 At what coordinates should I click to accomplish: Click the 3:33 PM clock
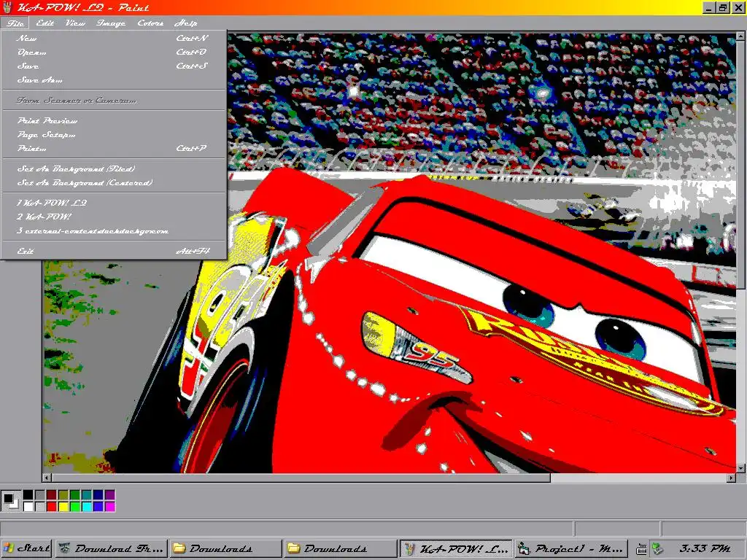pyautogui.click(x=705, y=548)
